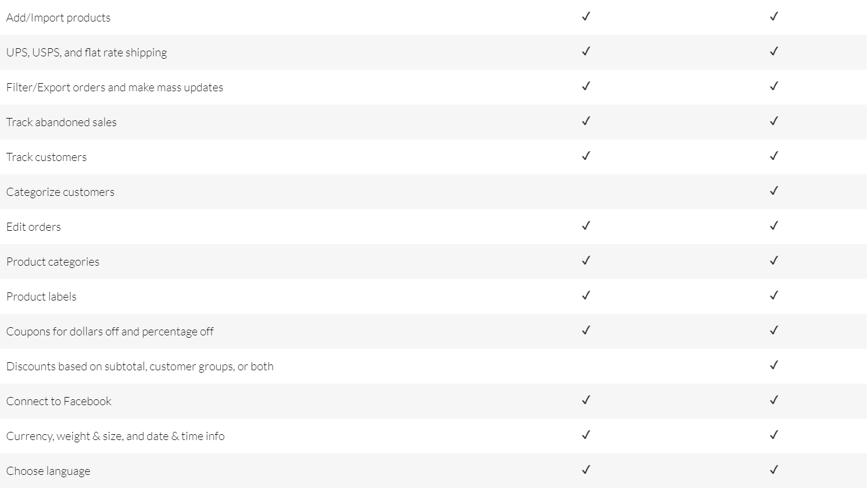868x490 pixels.
Task: Click the right checkmark for UPS, USPS shipping row
Action: pyautogui.click(x=773, y=52)
